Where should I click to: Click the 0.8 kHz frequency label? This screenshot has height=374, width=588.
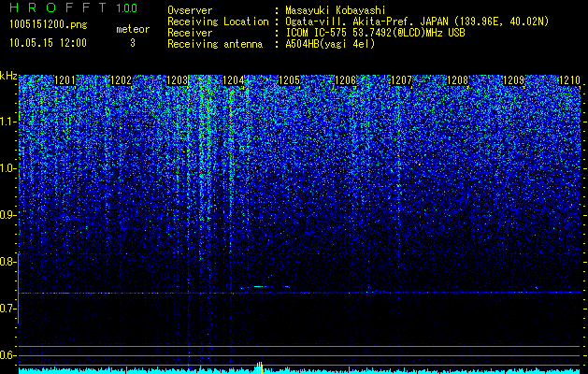7,262
